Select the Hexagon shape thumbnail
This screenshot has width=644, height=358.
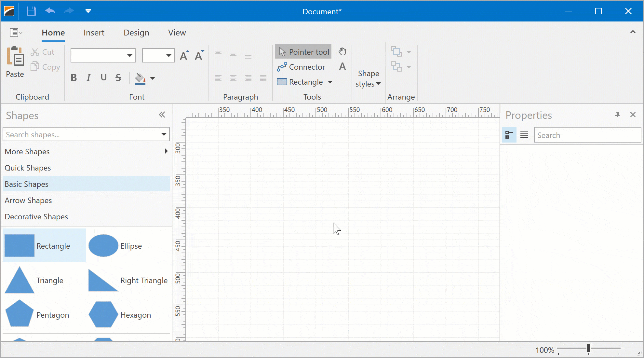coord(102,314)
